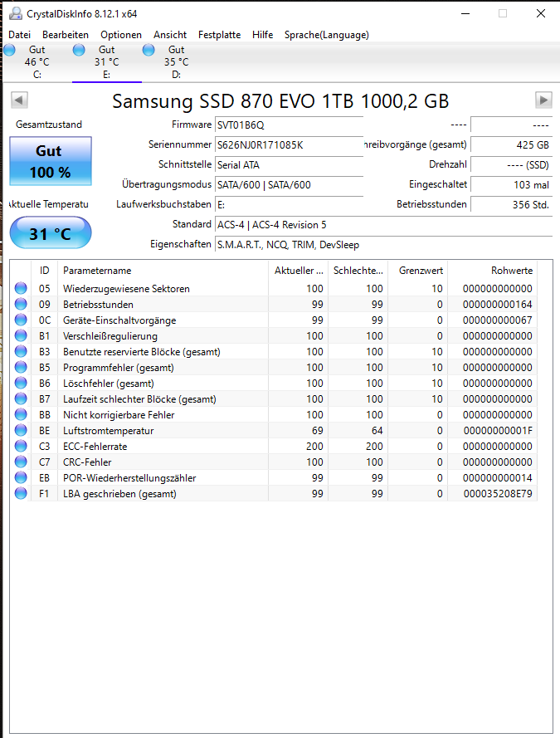Click the Betriebsstunden value 356 Std.
560x738 pixels.
[512, 205]
